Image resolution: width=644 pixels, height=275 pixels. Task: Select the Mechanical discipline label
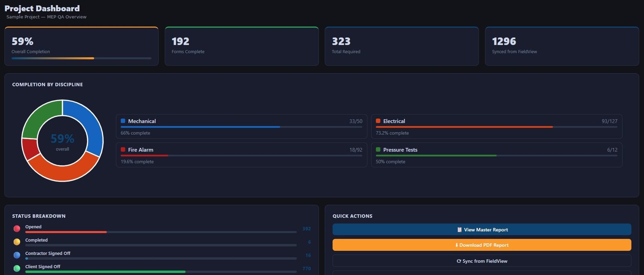click(142, 121)
